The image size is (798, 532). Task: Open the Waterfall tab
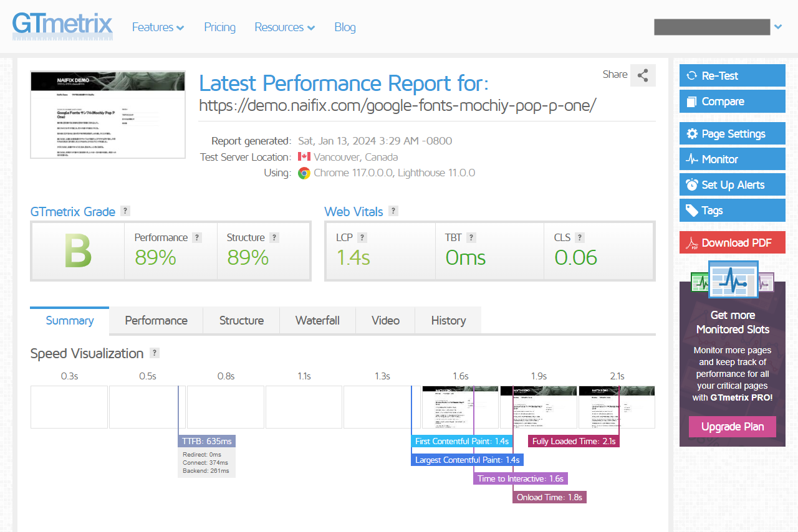[317, 321]
